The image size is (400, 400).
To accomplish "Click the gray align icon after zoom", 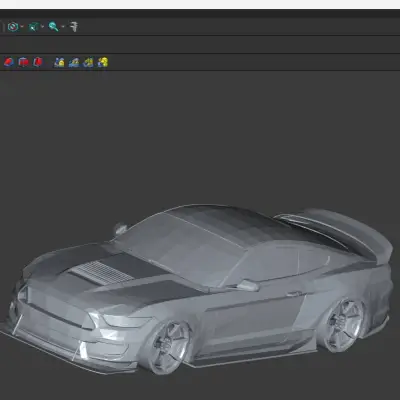I will 74,27.
